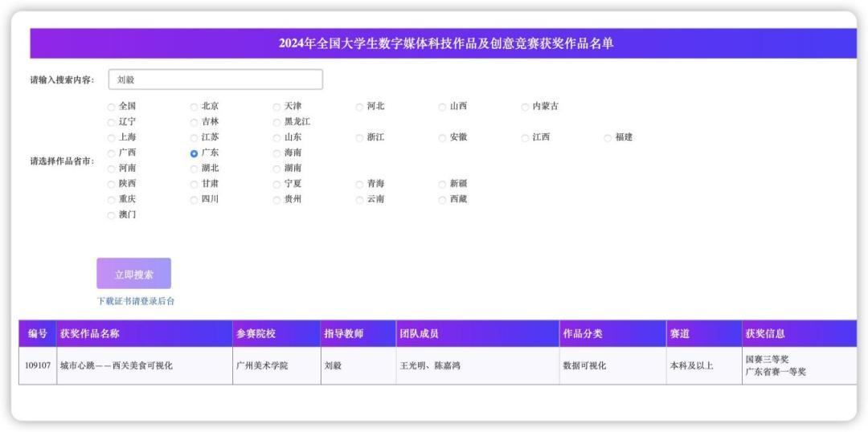The height and width of the screenshot is (432, 868).
Task: Pick the 黑龙江 radio option
Action: pos(276,122)
